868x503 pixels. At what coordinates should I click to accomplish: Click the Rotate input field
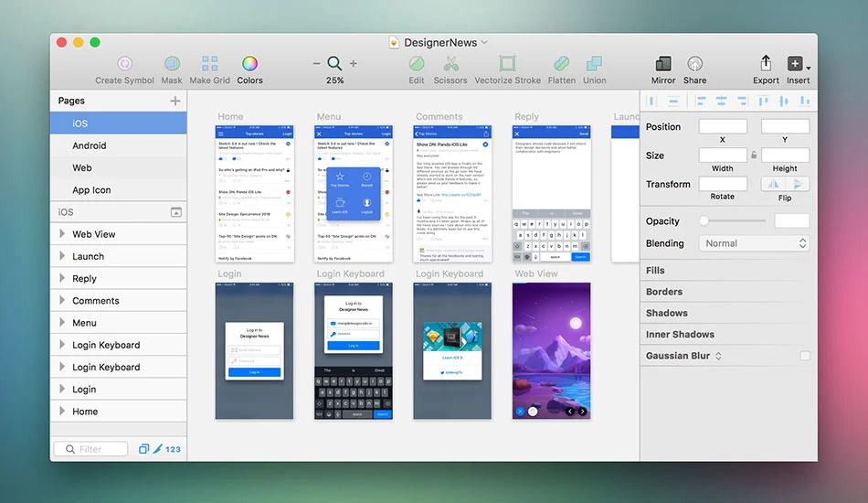pos(723,184)
